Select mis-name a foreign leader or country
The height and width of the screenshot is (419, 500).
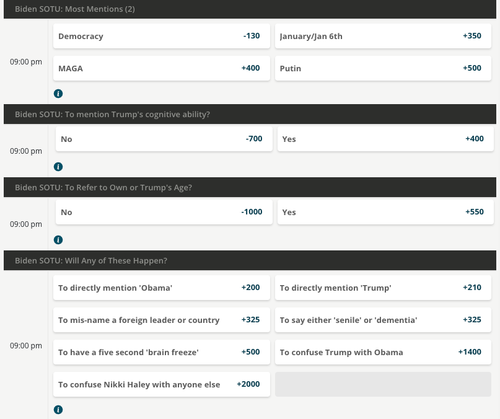[161, 320]
